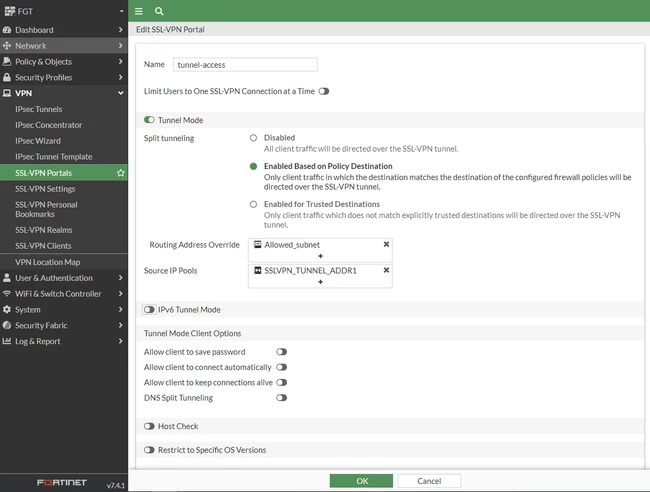This screenshot has height=492, width=650.
Task: Enable IPv6 Tunnel Mode toggle
Action: [x=149, y=310]
